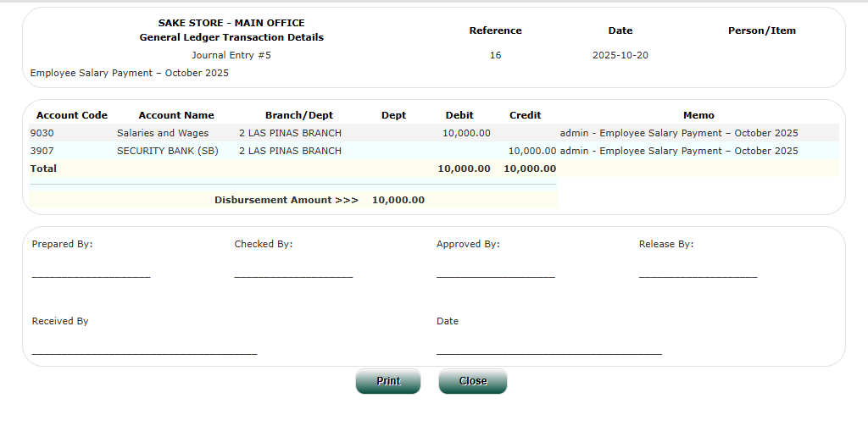Click the Journal Entry #5 text
This screenshot has height=448, width=868.
(231, 55)
